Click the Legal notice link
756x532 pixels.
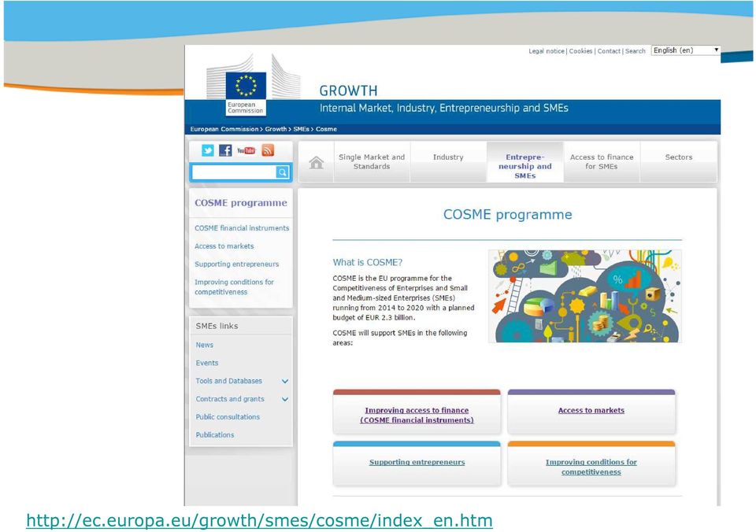pyautogui.click(x=547, y=51)
